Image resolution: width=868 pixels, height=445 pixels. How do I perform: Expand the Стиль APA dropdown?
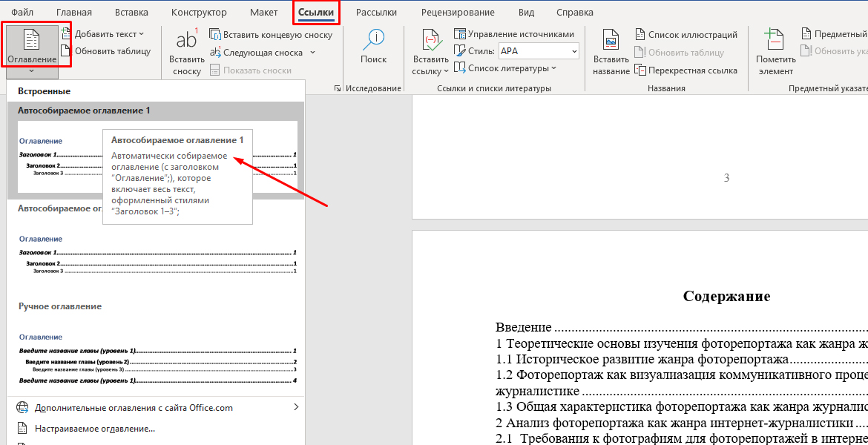pyautogui.click(x=573, y=51)
